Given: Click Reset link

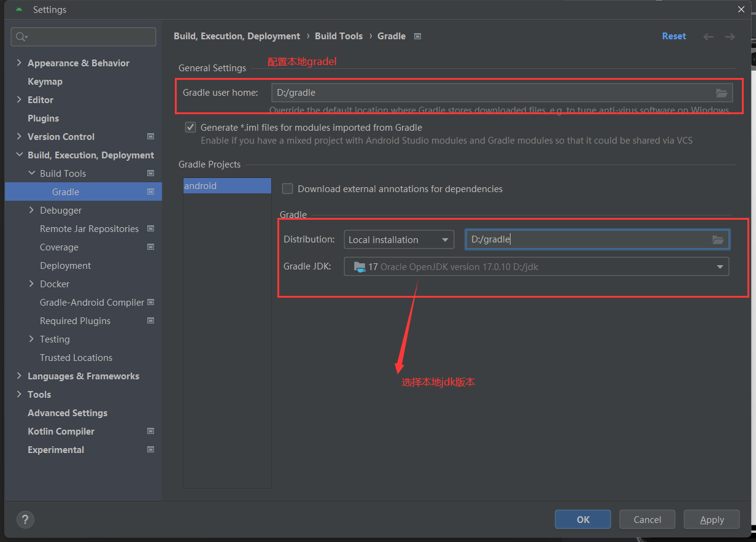Looking at the screenshot, I should [674, 36].
